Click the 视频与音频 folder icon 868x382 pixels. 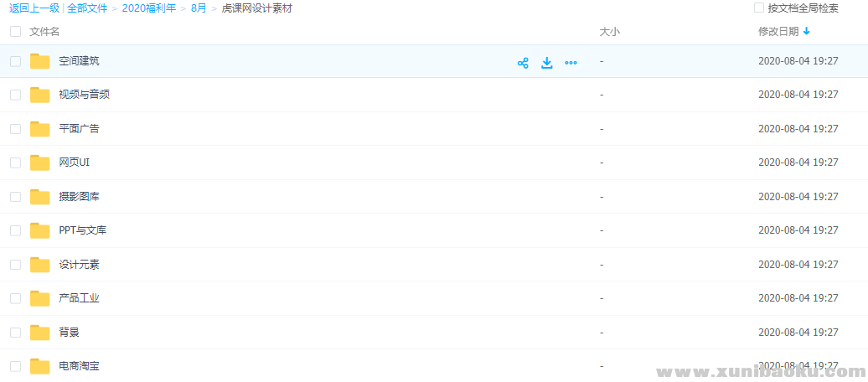[x=40, y=95]
